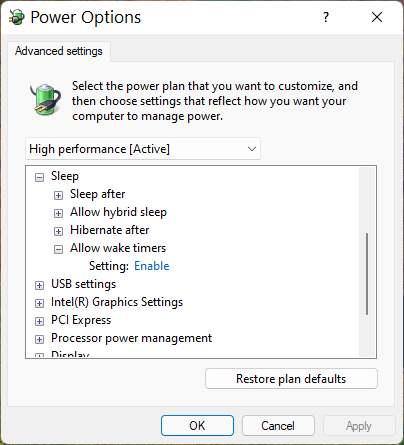
Task: Open the High performance plan dropdown
Action: pos(143,149)
